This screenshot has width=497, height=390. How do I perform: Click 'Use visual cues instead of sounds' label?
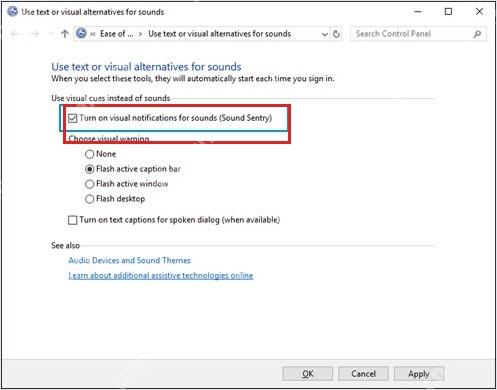[x=111, y=98]
